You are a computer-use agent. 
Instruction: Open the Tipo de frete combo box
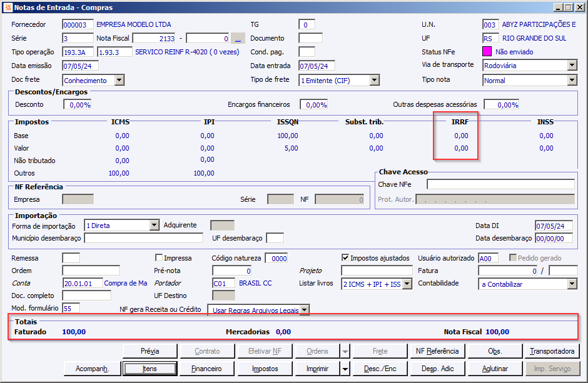(x=374, y=80)
